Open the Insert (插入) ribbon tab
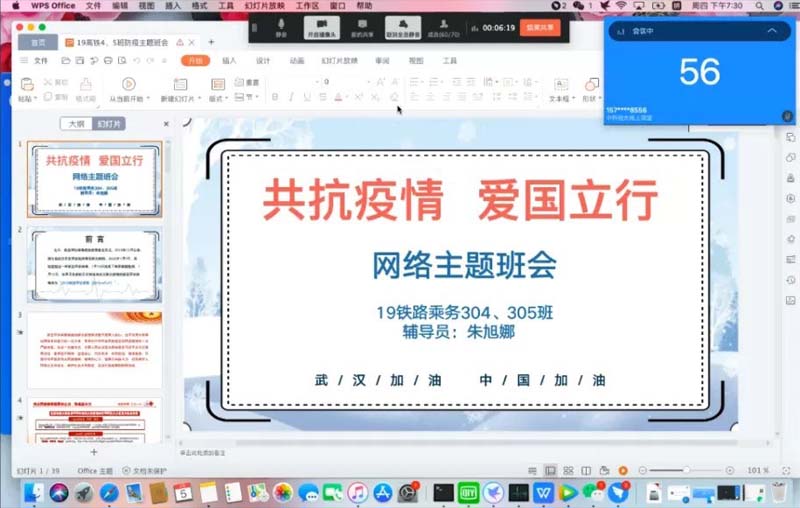Viewport: 800px width, 508px height. pyautogui.click(x=229, y=61)
